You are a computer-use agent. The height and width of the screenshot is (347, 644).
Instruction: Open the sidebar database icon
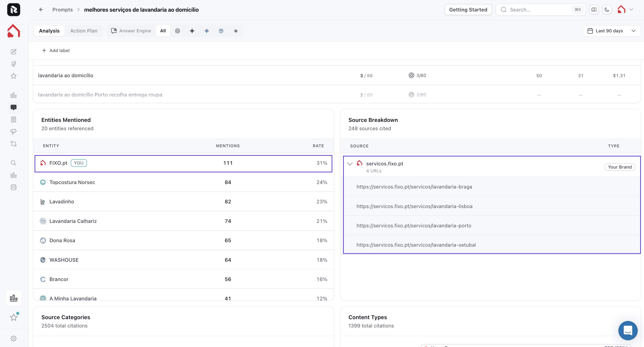coord(13,187)
